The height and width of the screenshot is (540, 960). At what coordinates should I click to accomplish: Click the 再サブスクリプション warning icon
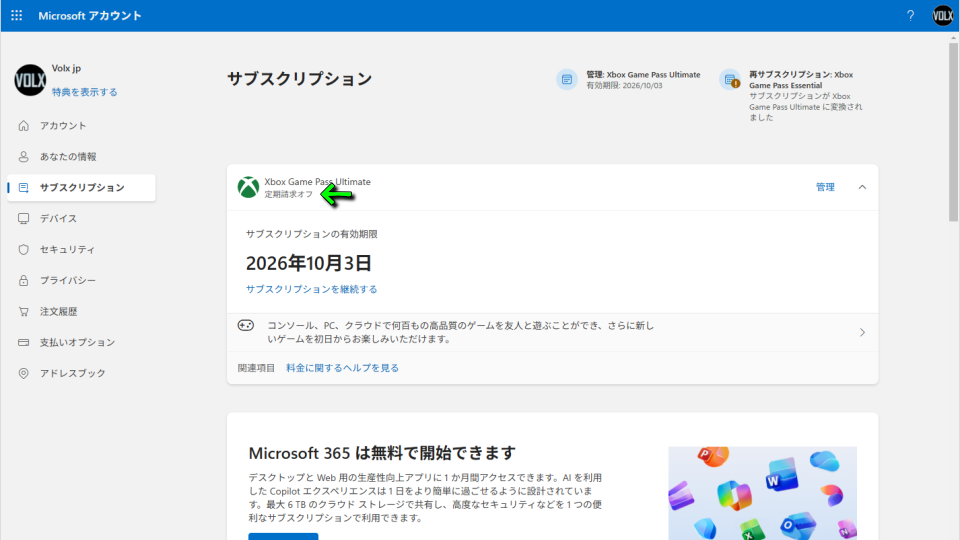pyautogui.click(x=729, y=80)
